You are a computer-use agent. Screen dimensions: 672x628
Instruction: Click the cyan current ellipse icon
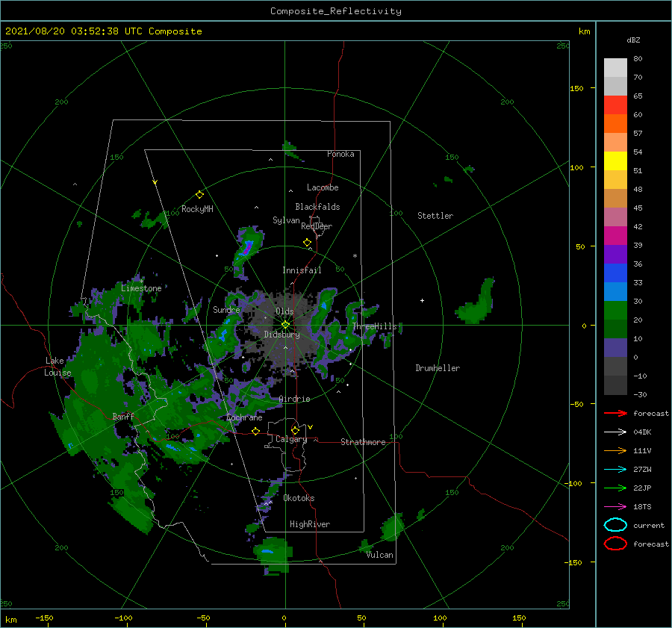pyautogui.click(x=615, y=525)
